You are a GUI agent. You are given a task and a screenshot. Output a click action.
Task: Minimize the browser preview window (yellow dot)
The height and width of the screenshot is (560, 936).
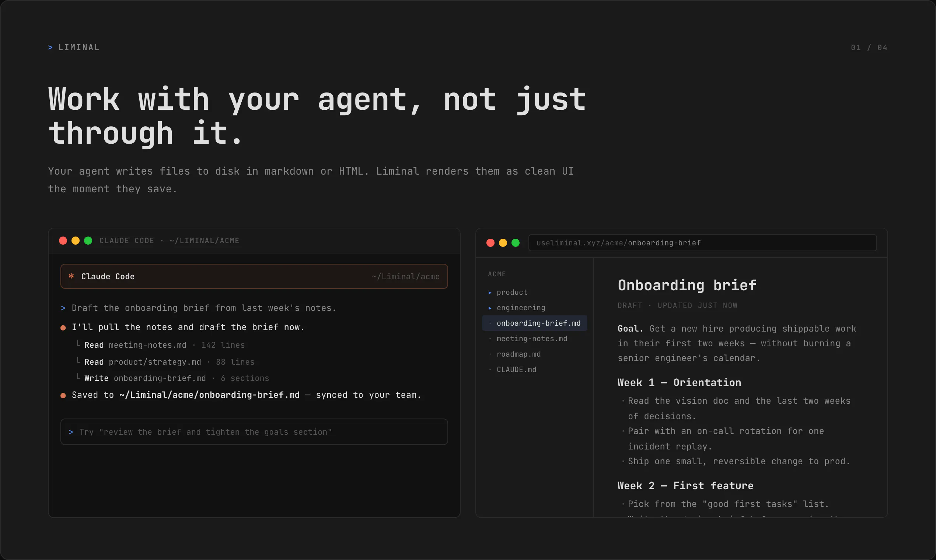coord(503,243)
